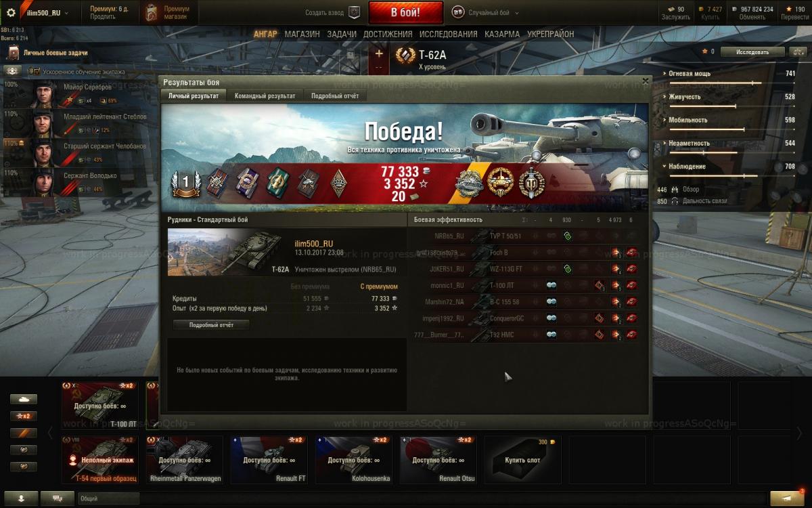Viewport: 812px width, 508px height.
Task: Open the chat channels icon at bottom
Action: click(57, 498)
